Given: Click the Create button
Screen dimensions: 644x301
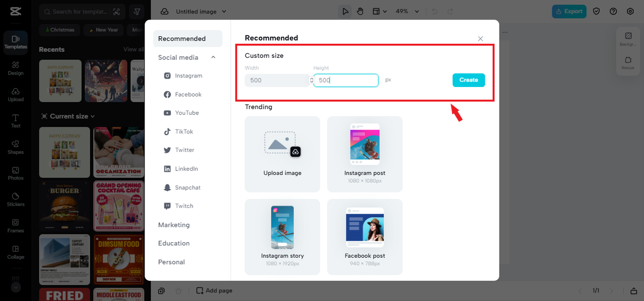Looking at the screenshot, I should (x=468, y=80).
